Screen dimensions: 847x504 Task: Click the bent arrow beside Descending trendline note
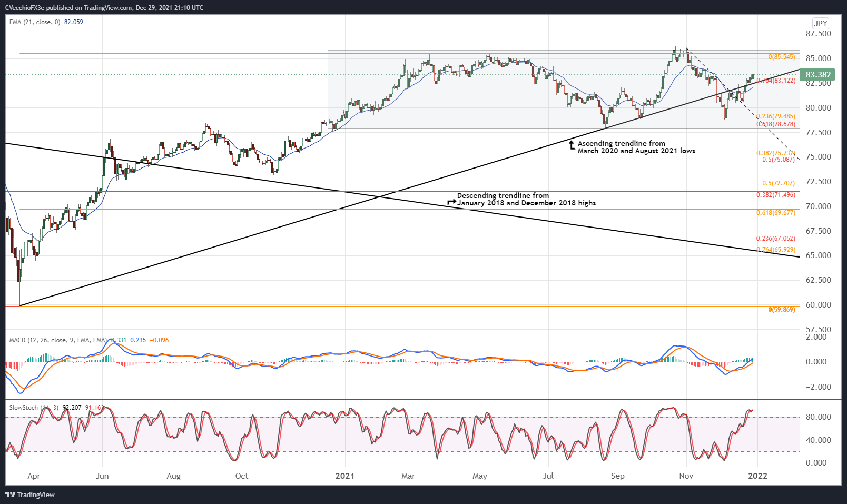pos(451,202)
